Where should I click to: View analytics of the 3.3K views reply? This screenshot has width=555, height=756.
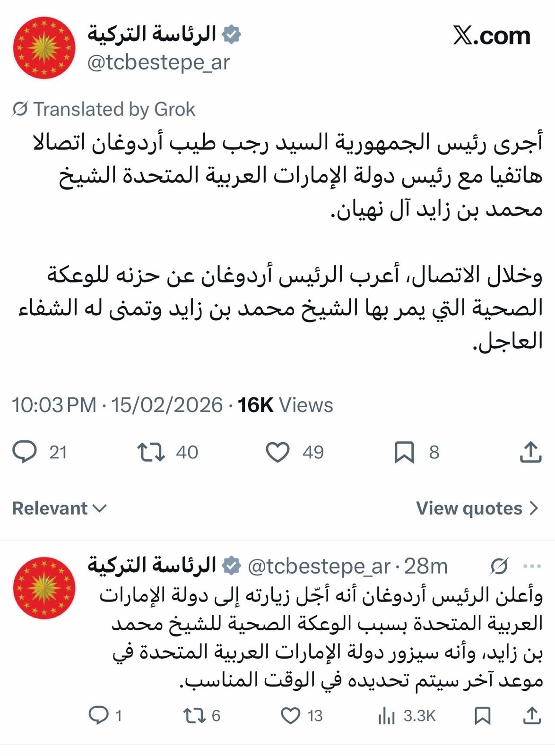387,715
